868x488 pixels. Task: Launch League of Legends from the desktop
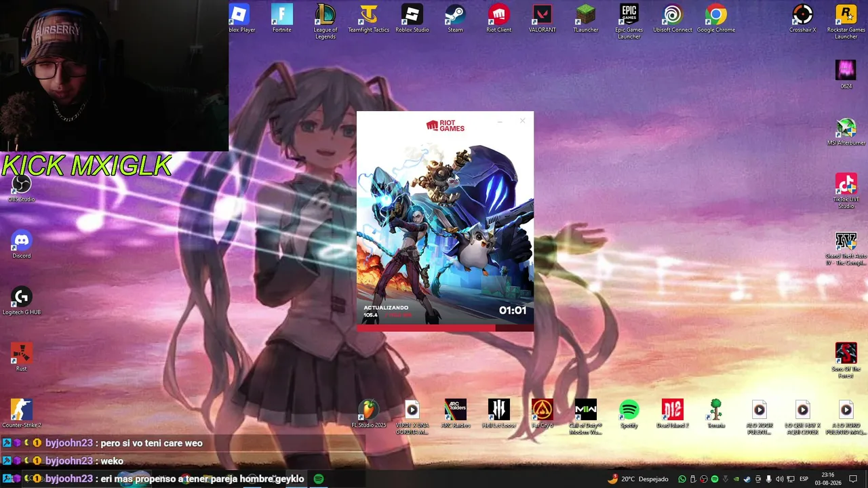click(x=325, y=21)
